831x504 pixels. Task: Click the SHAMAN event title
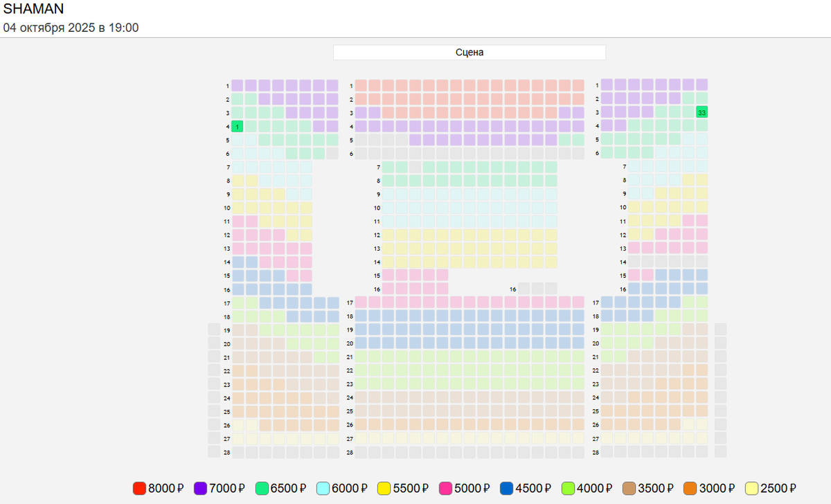click(x=34, y=9)
